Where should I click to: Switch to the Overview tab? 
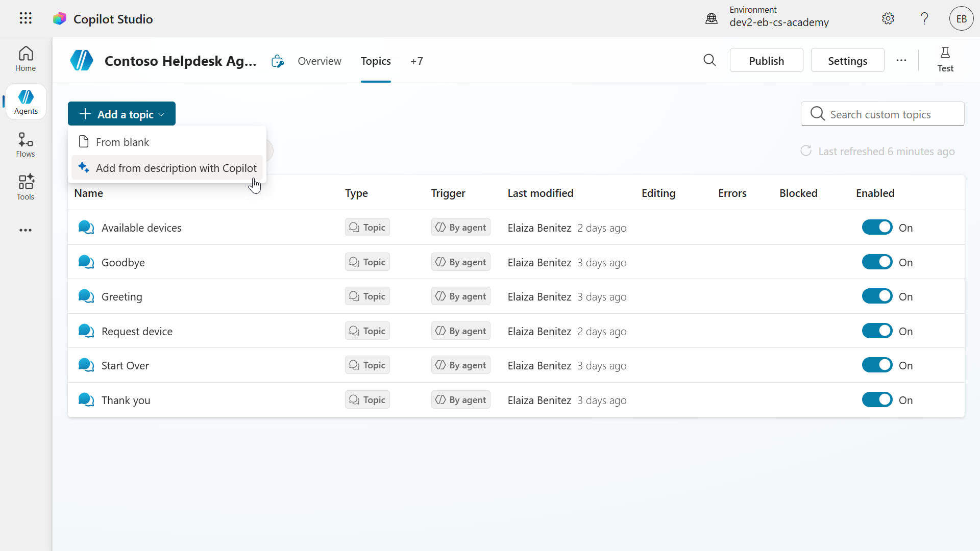[320, 61]
